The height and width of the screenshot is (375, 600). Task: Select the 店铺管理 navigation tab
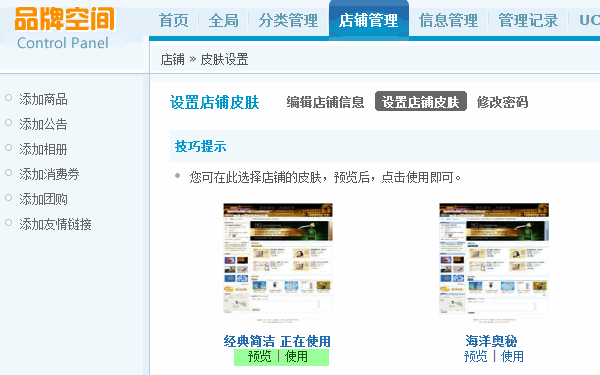[x=368, y=20]
